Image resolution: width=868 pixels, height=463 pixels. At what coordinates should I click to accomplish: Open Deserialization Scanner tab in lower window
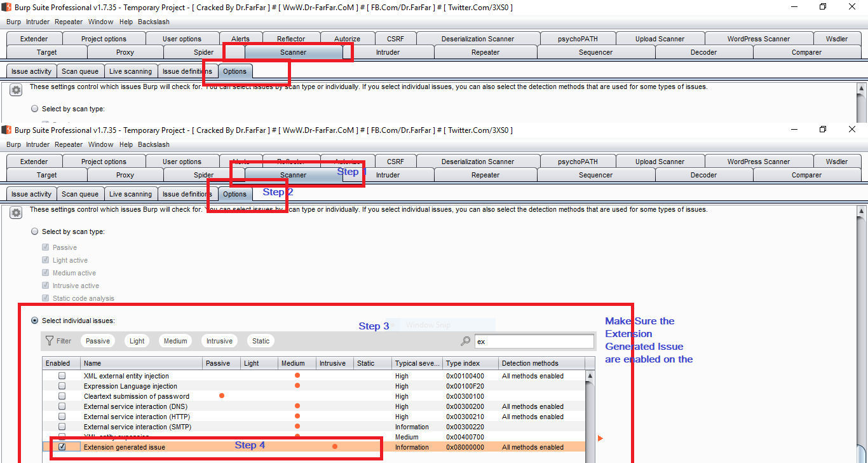pos(478,162)
